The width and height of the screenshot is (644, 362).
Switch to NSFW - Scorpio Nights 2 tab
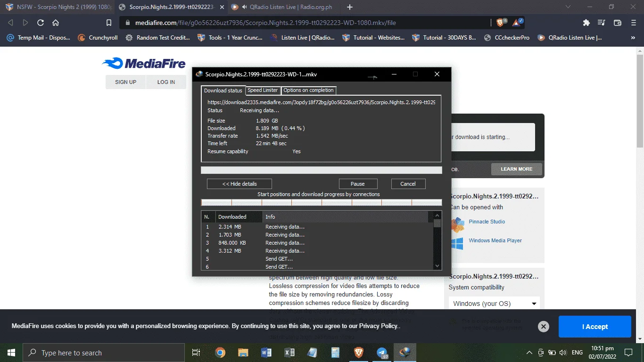[x=58, y=7]
